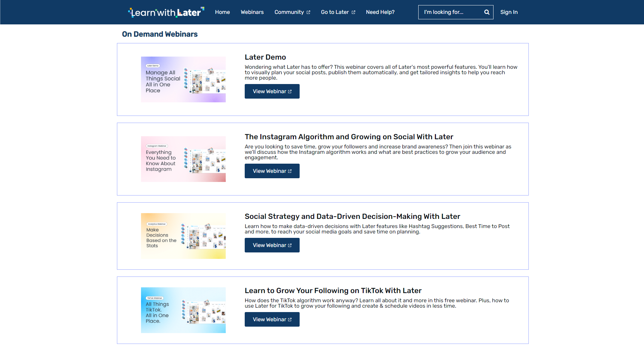Click the TikTok webinar thumbnail image

183,310
